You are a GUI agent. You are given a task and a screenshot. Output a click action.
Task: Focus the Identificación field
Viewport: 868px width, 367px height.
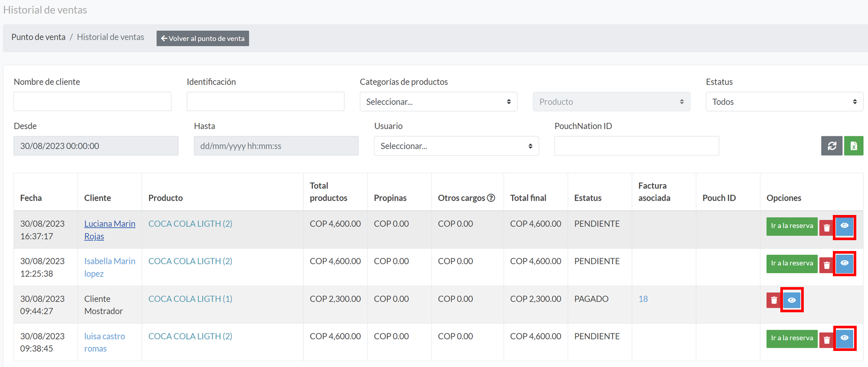pyautogui.click(x=266, y=102)
